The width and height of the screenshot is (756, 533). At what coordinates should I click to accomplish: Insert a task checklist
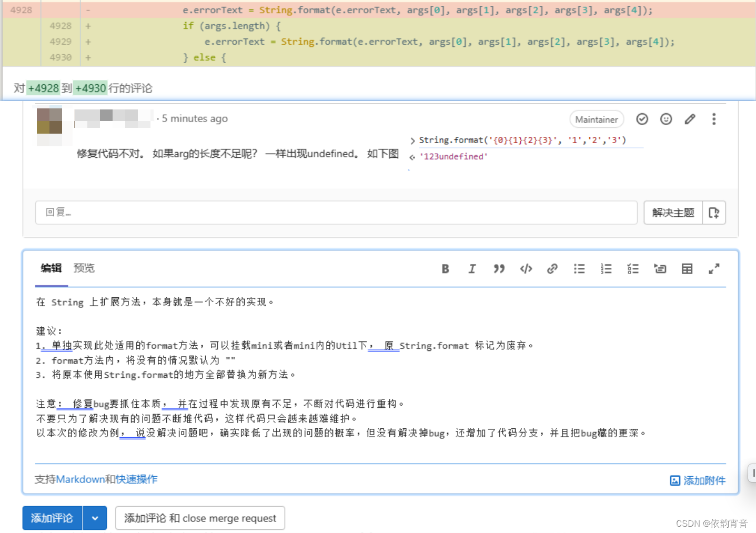pos(633,269)
